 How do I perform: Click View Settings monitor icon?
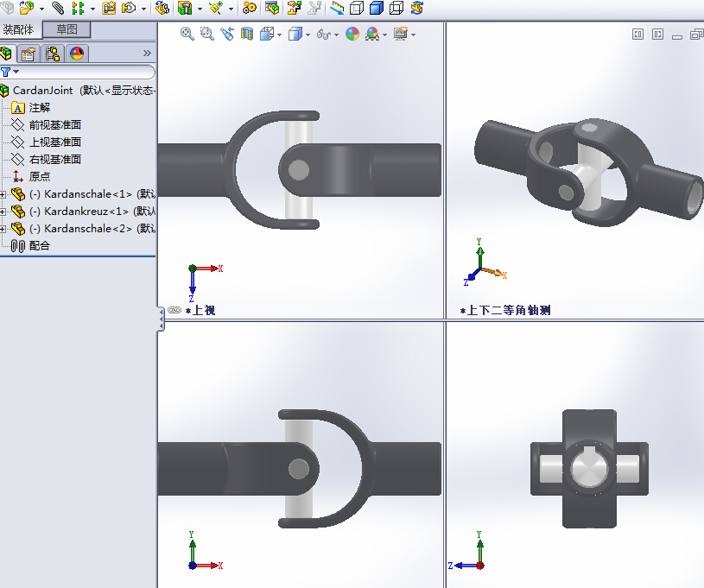pos(401,34)
